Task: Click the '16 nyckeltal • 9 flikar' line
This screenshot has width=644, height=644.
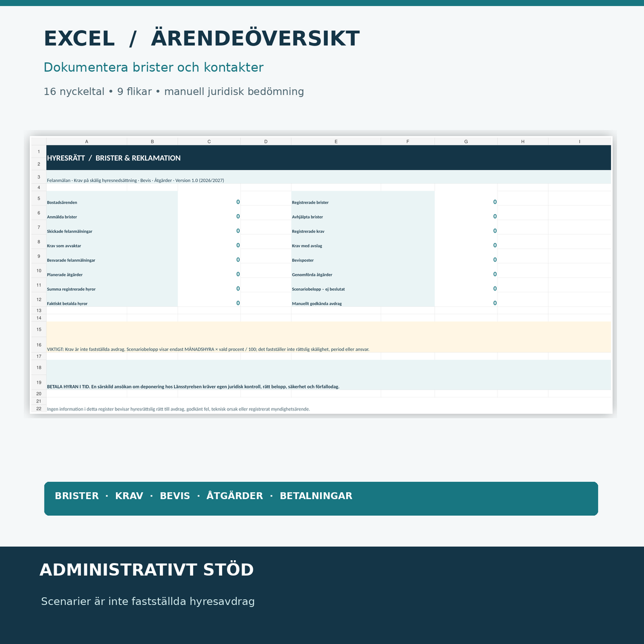Action: (x=174, y=92)
